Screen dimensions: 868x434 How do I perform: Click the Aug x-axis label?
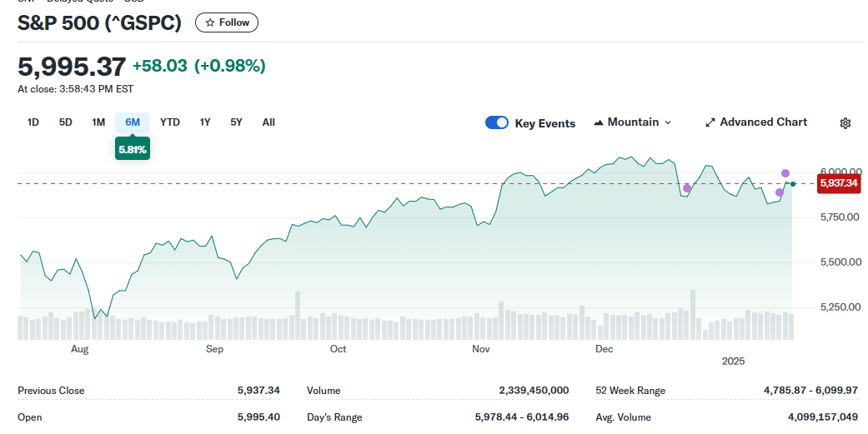[80, 349]
